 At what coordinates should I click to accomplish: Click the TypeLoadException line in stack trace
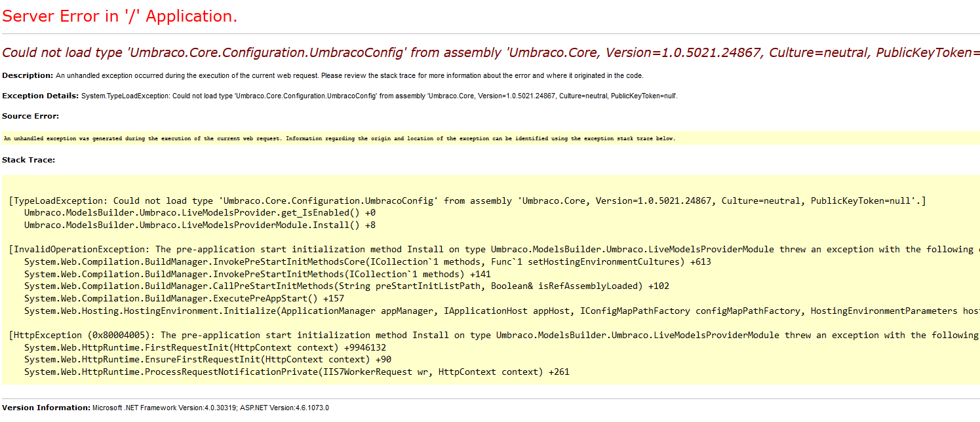[467, 201]
